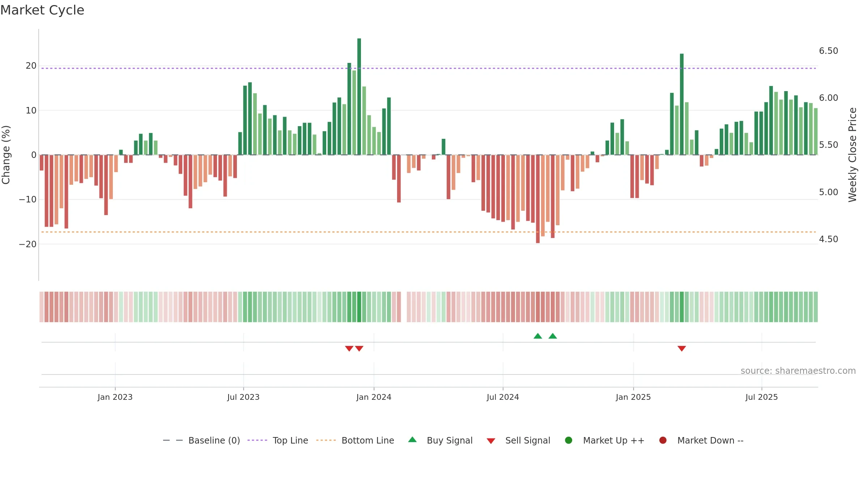Viewport: 868px width, 488px height.
Task: Click the first green buy signal marker
Action: 538,336
